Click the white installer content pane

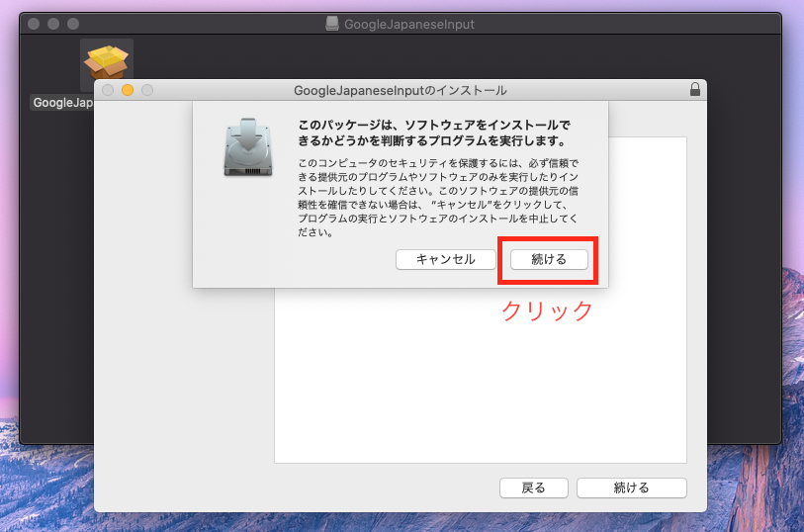481,374
